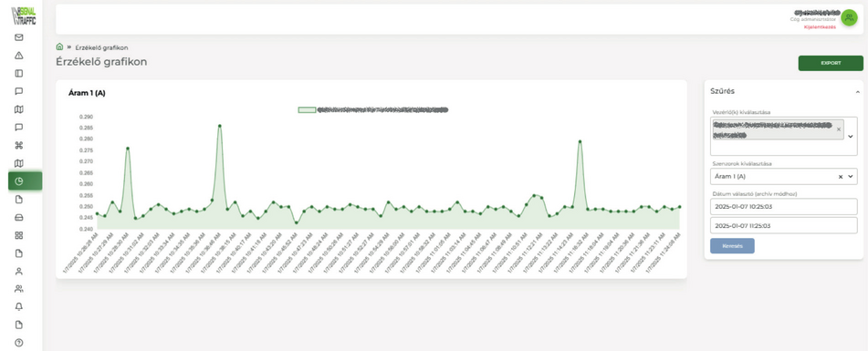Click the first chart peak near 0.275

tap(128, 148)
